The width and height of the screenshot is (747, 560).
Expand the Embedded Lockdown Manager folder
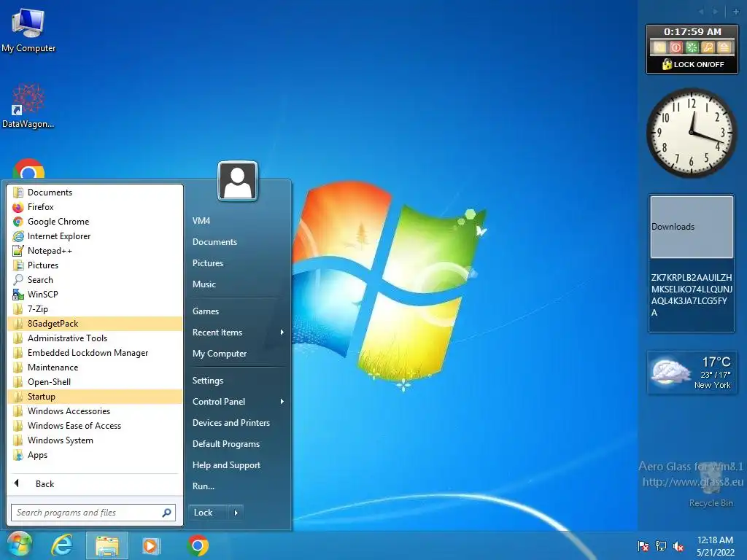[95, 353]
